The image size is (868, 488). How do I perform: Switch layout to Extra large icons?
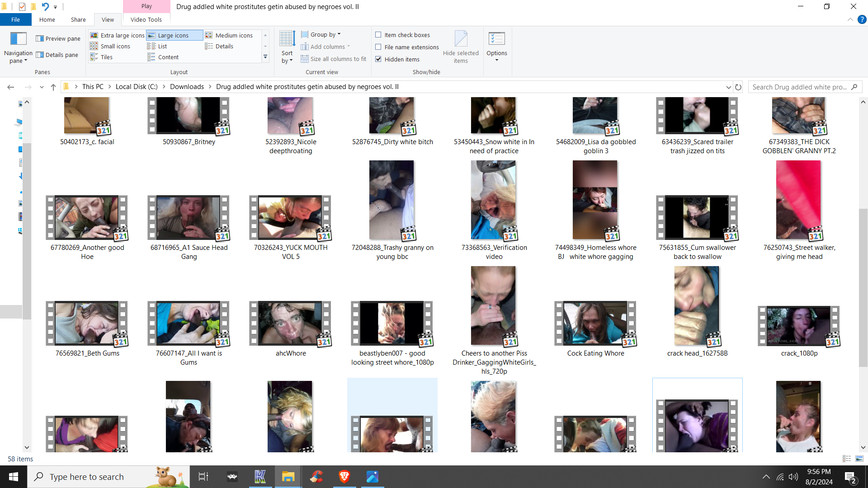(x=118, y=35)
